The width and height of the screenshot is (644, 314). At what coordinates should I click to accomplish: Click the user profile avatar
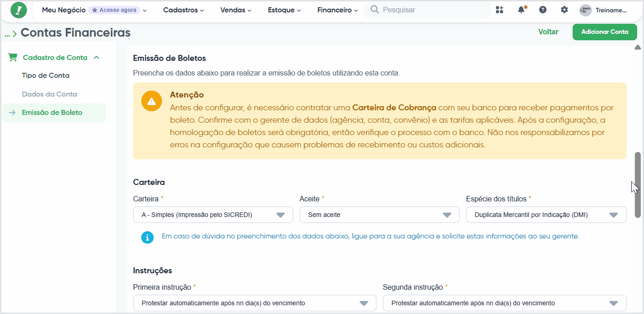pyautogui.click(x=585, y=10)
